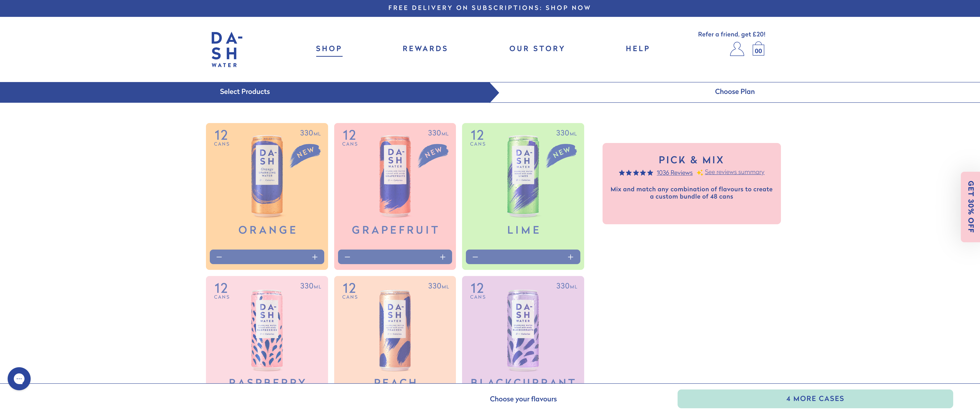This screenshot has height=414, width=980.
Task: Open the See reviews summary link
Action: point(734,172)
